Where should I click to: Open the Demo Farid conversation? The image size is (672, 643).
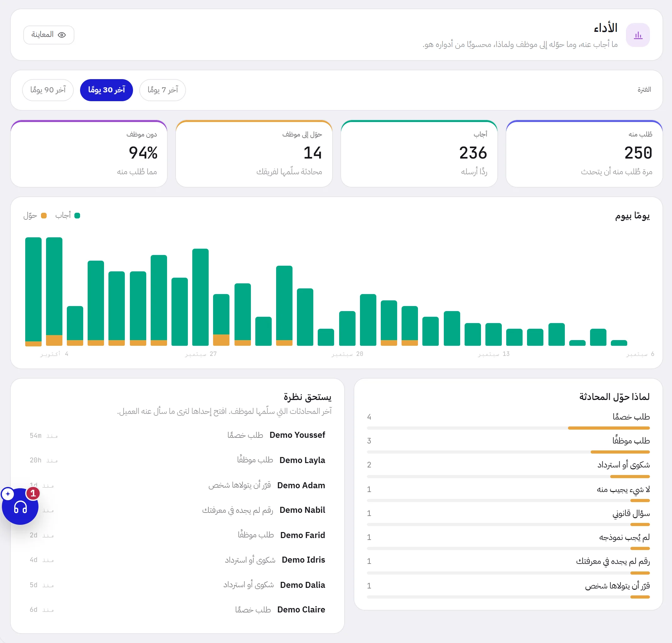pyautogui.click(x=177, y=536)
